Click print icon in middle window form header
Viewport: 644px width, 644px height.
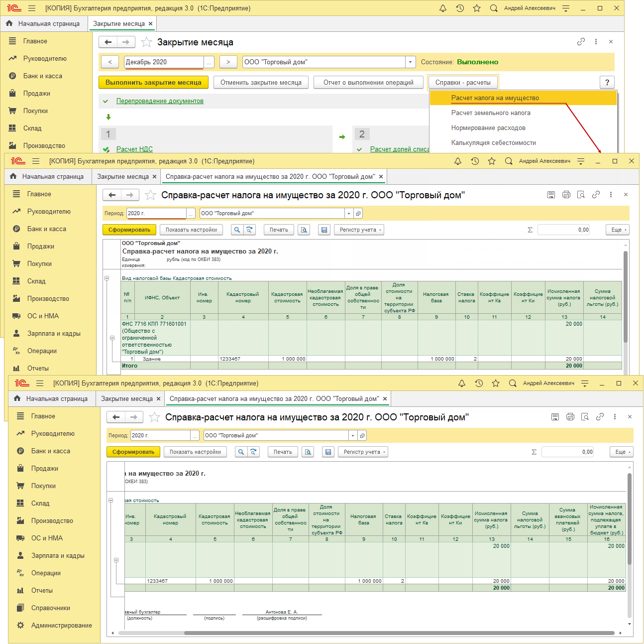point(566,195)
